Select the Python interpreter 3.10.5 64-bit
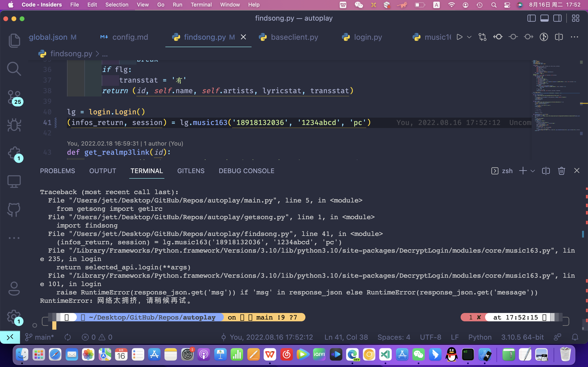The height and width of the screenshot is (367, 588). click(522, 337)
